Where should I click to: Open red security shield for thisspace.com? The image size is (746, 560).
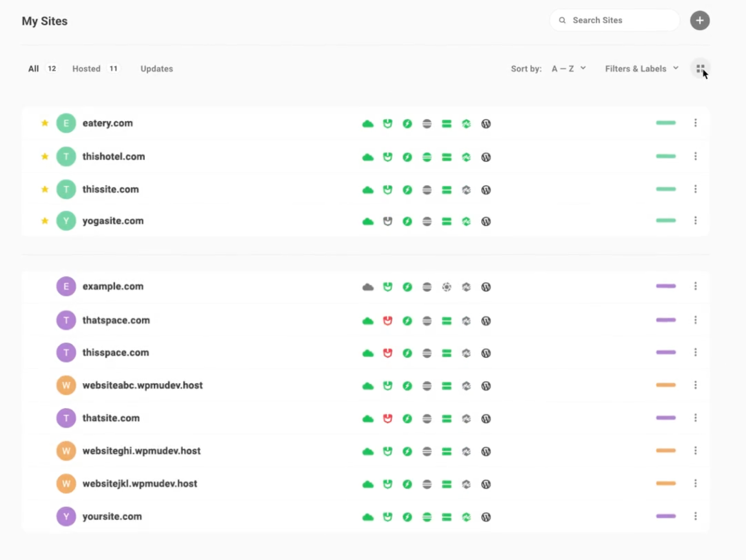click(387, 353)
